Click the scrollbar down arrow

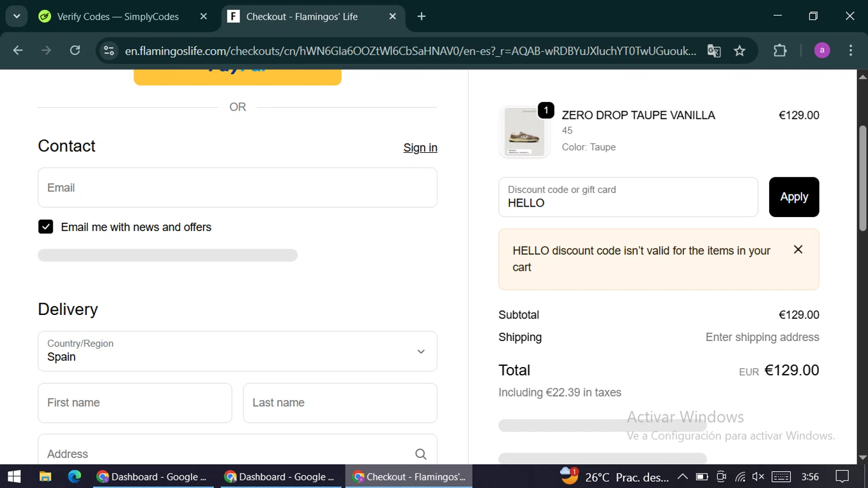[x=863, y=458]
